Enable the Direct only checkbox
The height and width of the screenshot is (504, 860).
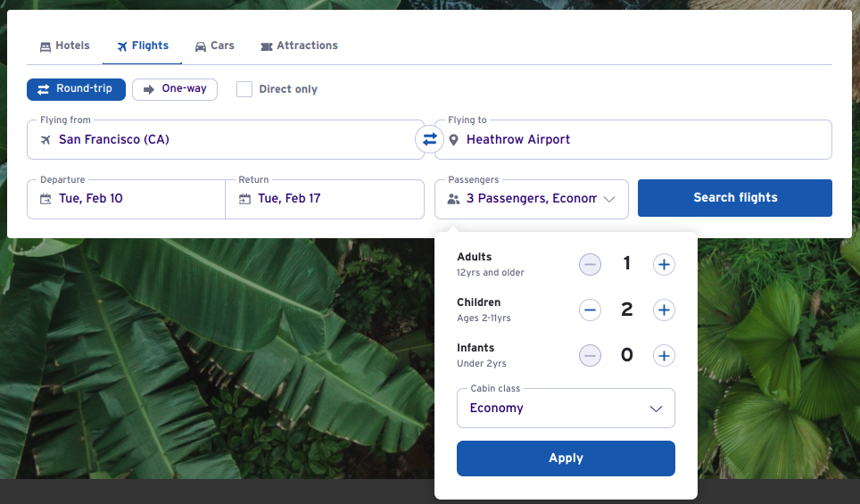tap(244, 89)
